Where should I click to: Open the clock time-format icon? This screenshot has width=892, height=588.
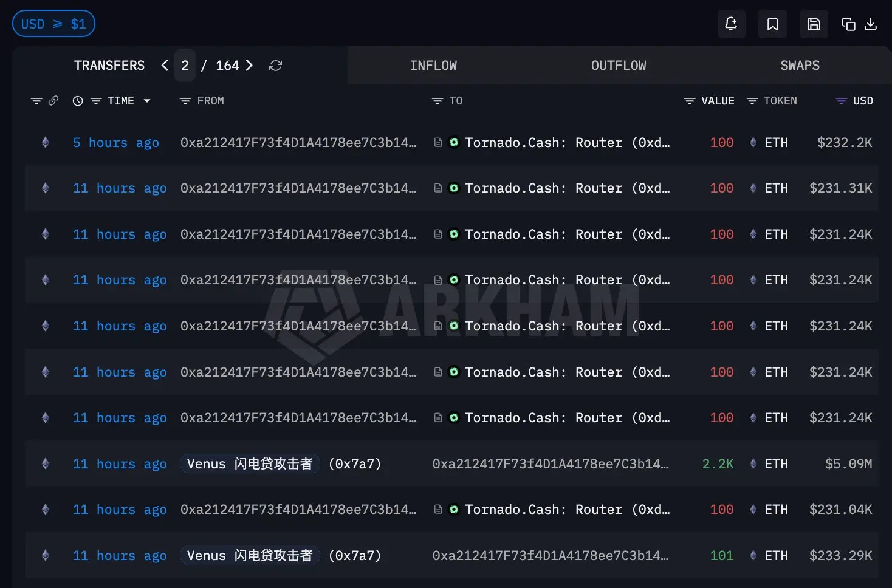tap(77, 101)
